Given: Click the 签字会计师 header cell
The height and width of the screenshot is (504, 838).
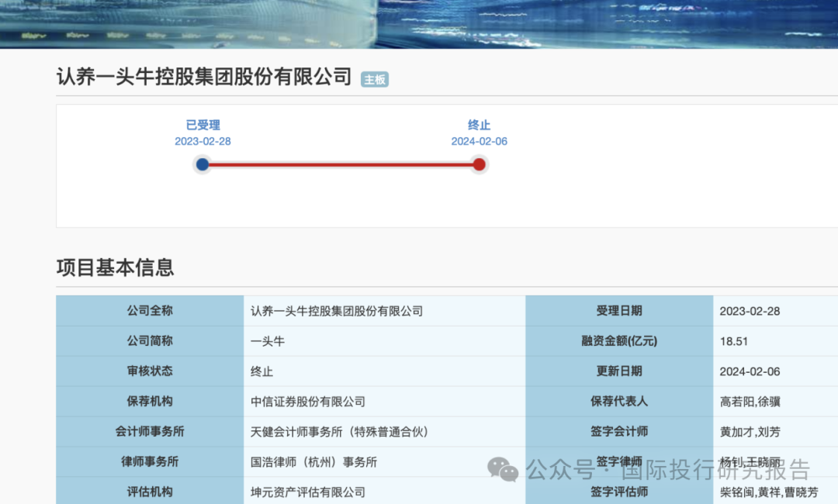Looking at the screenshot, I should coord(619,431).
